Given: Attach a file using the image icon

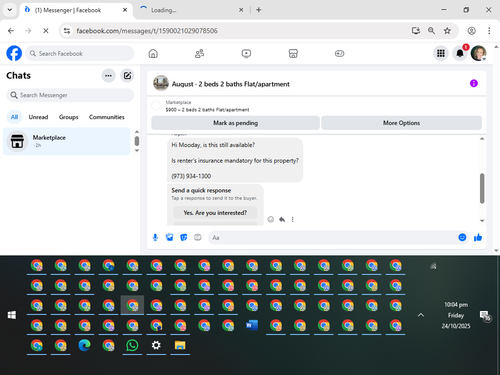Looking at the screenshot, I should [x=169, y=237].
